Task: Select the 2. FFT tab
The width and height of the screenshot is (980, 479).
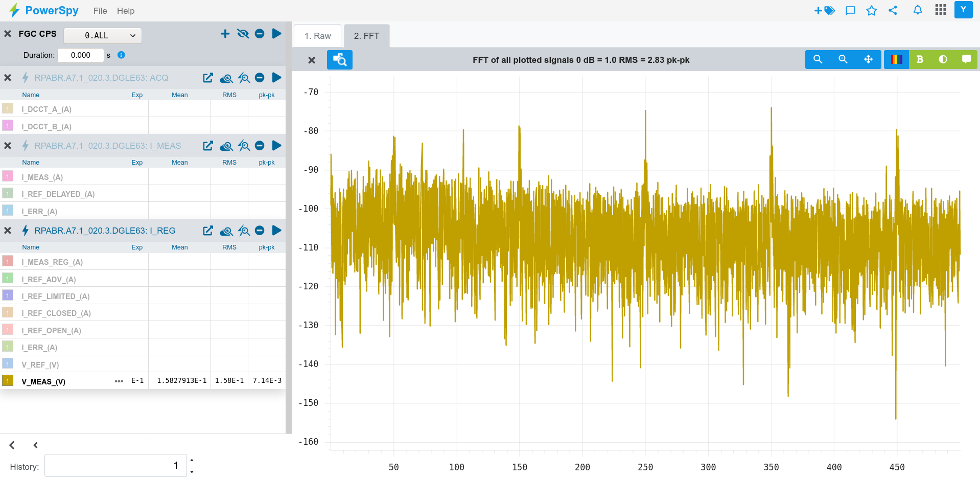Action: tap(366, 36)
